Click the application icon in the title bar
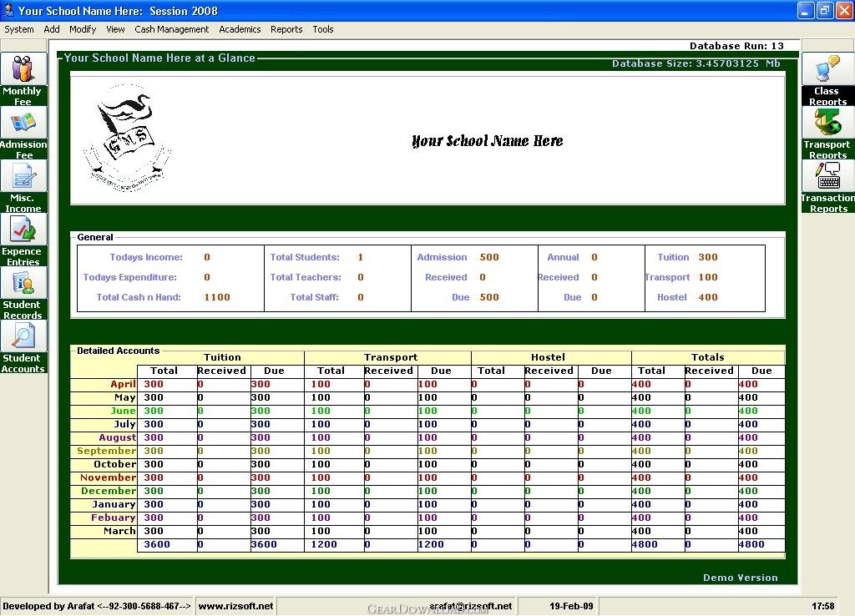This screenshot has height=616, width=855. pyautogui.click(x=8, y=10)
